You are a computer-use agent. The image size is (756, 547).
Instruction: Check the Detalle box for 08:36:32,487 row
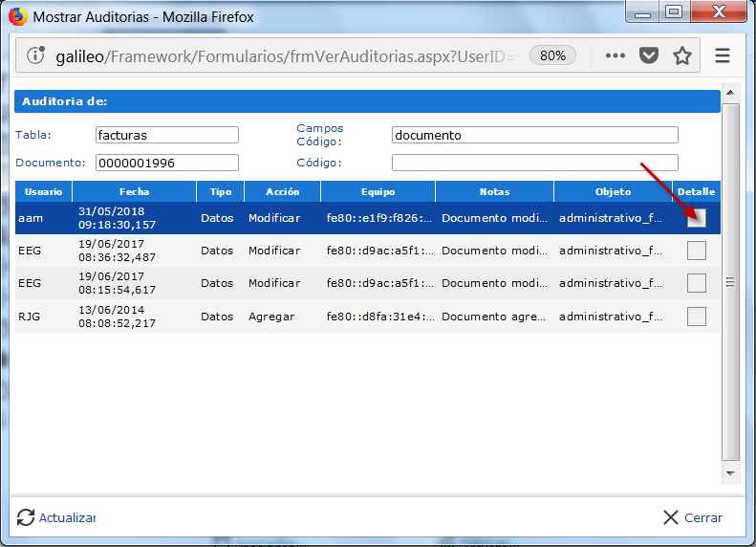pyautogui.click(x=697, y=251)
